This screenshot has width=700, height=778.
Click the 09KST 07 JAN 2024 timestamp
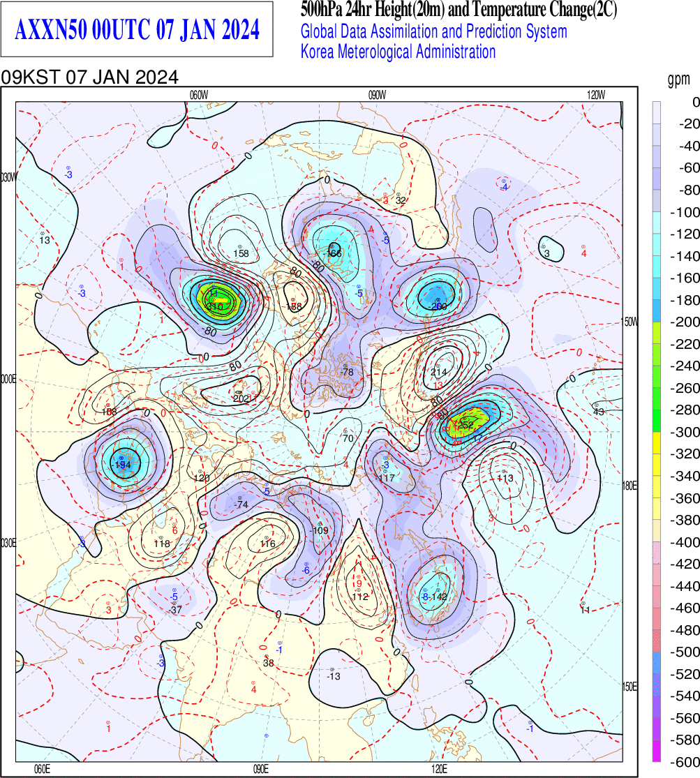(x=90, y=77)
